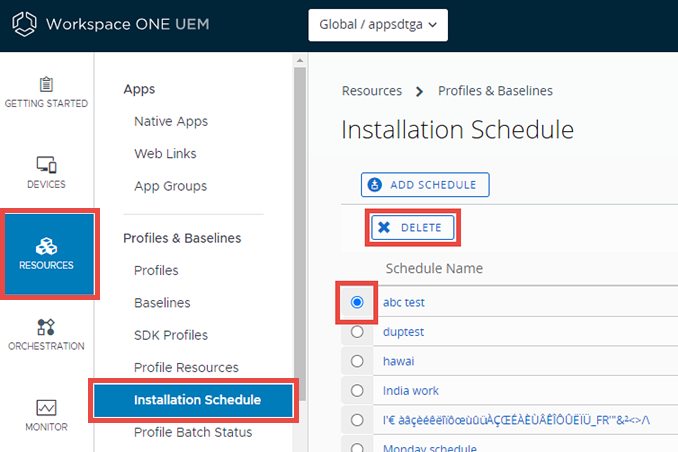
Task: Open App Groups menu item
Action: (x=170, y=186)
